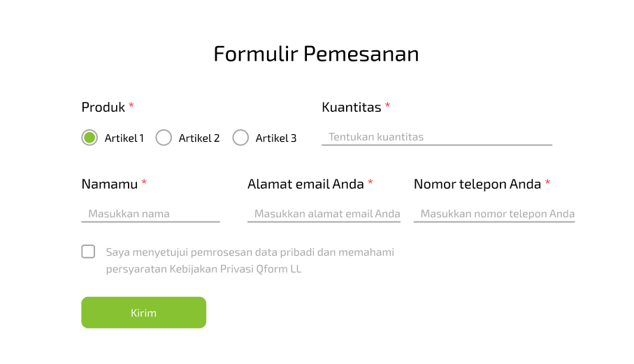634x364 pixels.
Task: Click the Nomor telepon Anda label
Action: [x=477, y=184]
